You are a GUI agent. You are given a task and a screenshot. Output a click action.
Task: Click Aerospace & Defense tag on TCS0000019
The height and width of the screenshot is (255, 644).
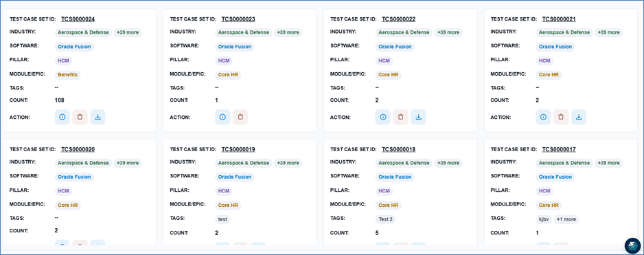coord(244,163)
